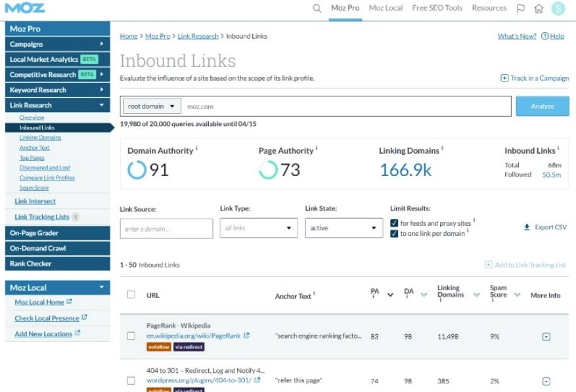This screenshot has width=576, height=392.
Task: Open On-Page Grader in the sidebar
Action: coord(58,233)
